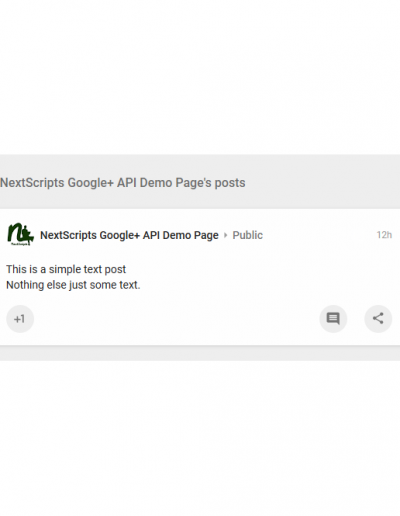Screen dimensions: 400x516
Task: Click the small arrow before Public
Action: [225, 235]
